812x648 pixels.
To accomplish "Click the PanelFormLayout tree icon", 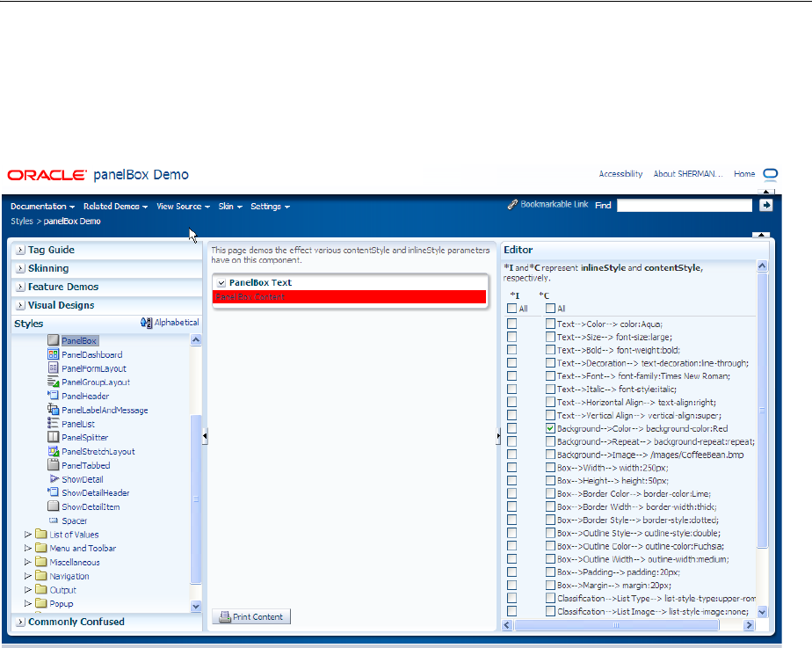I will [x=53, y=368].
